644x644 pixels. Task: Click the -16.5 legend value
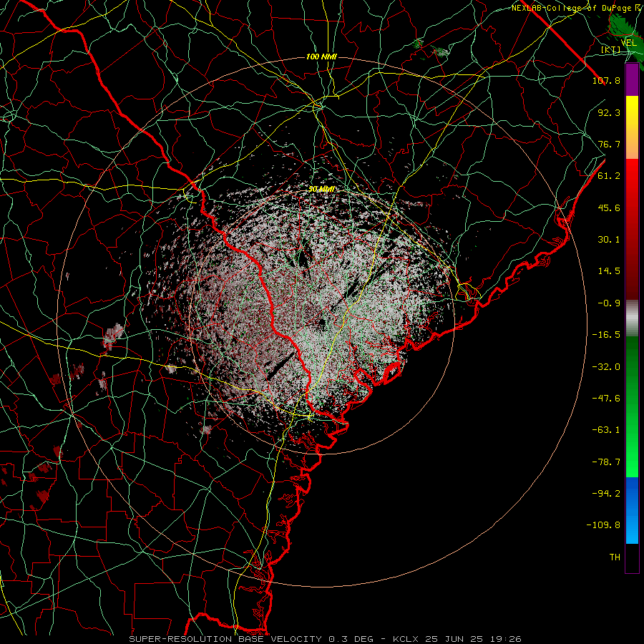(x=606, y=335)
